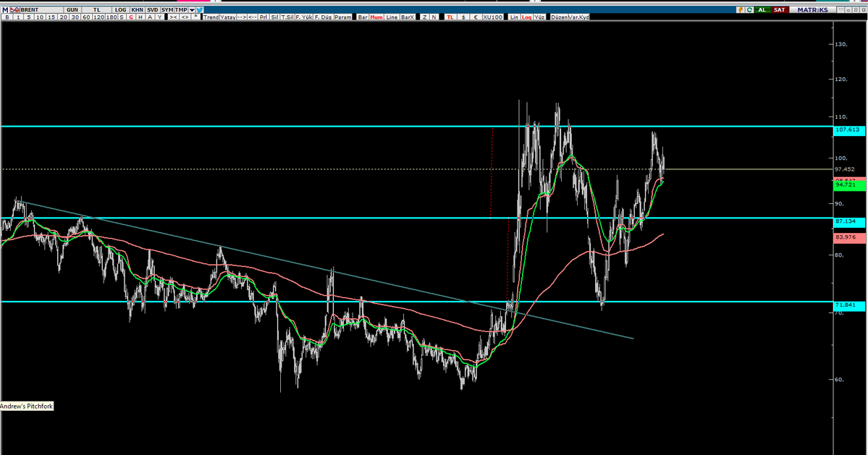Viewport: 868px width, 455px height.
Task: Open the SYM menu
Action: 167,10
